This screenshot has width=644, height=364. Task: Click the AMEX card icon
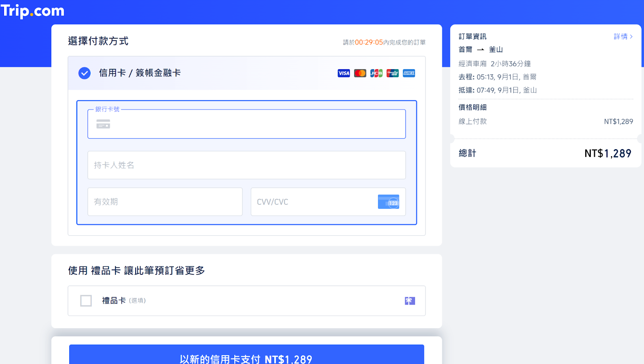[x=409, y=73]
